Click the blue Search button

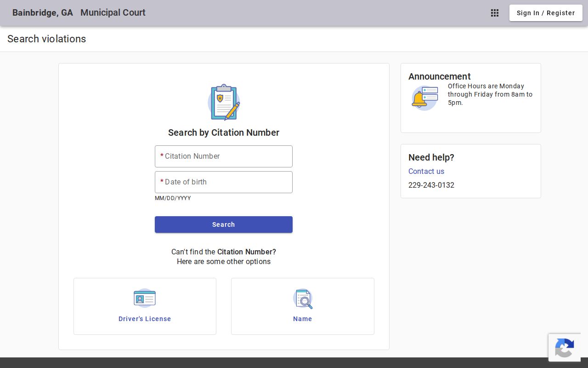click(x=224, y=224)
